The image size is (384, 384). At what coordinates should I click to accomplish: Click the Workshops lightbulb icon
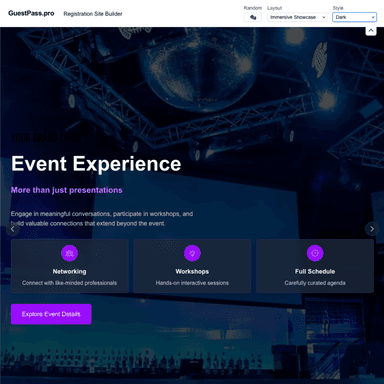click(x=192, y=253)
